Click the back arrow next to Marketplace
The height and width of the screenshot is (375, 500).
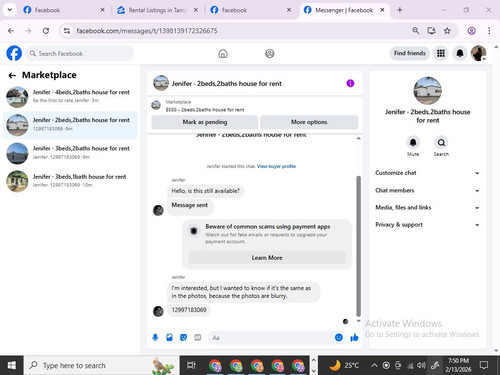[x=12, y=75]
